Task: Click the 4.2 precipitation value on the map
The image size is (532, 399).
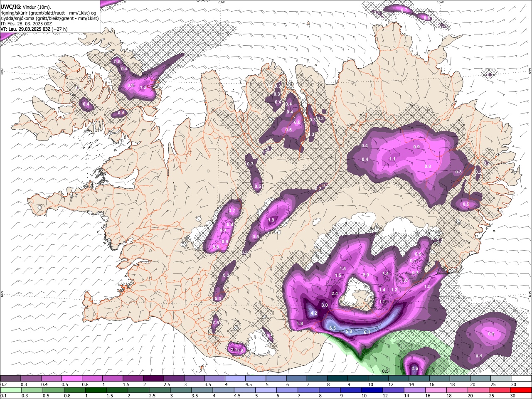Action: click(314, 313)
